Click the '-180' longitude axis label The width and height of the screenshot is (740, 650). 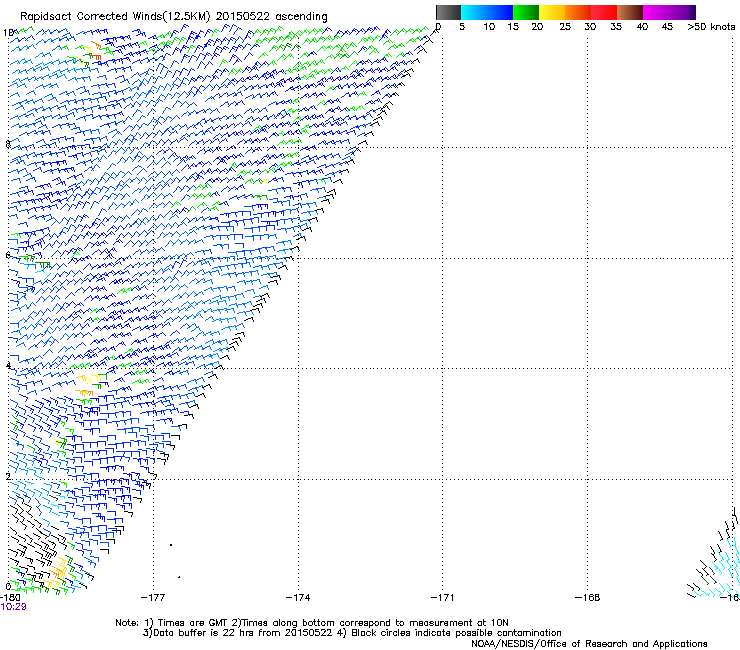(x=10, y=598)
